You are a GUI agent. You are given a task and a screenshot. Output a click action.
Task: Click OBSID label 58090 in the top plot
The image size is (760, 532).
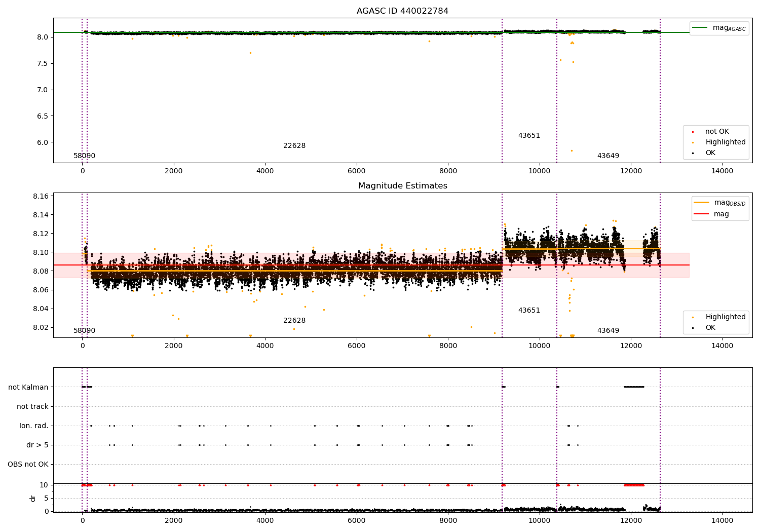pyautogui.click(x=84, y=156)
